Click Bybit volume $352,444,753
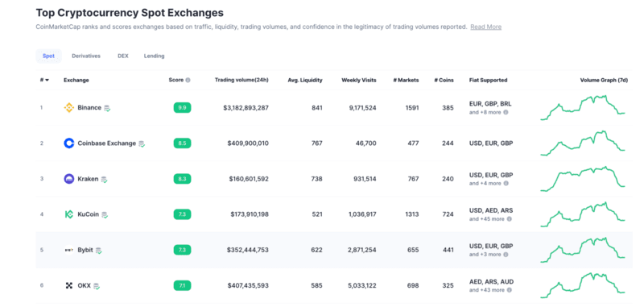Screen dimensions: 644x307 [x=248, y=250]
